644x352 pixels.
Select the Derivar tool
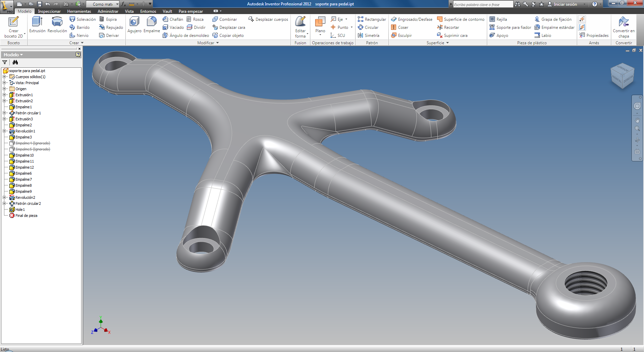point(109,36)
